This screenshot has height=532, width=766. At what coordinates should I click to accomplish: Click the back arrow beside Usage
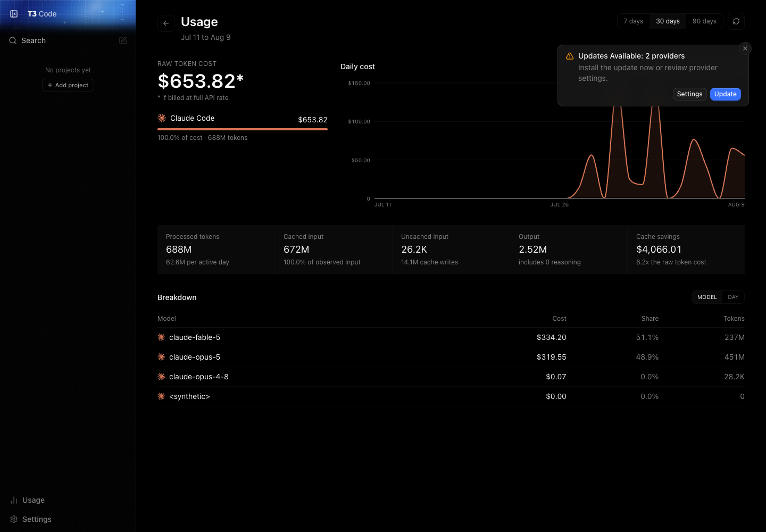coord(166,23)
